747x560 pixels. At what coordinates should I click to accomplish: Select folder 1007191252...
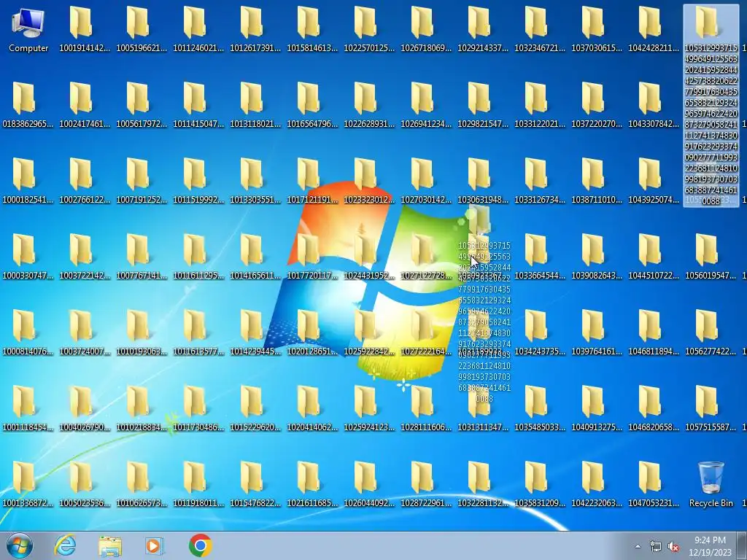tap(142, 181)
